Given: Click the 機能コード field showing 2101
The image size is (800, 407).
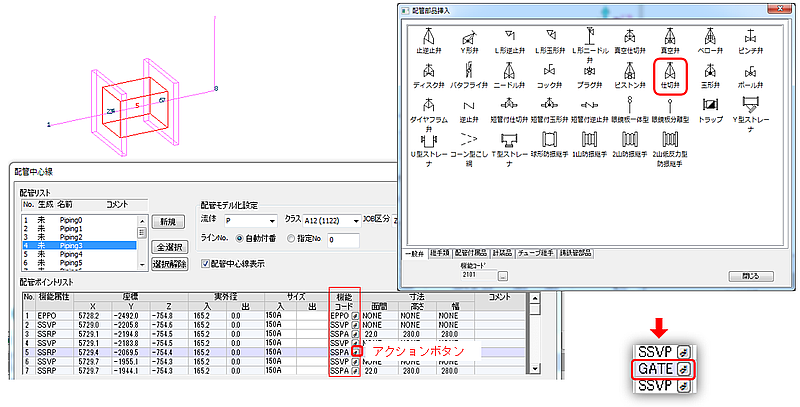Looking at the screenshot, I should click(x=478, y=276).
